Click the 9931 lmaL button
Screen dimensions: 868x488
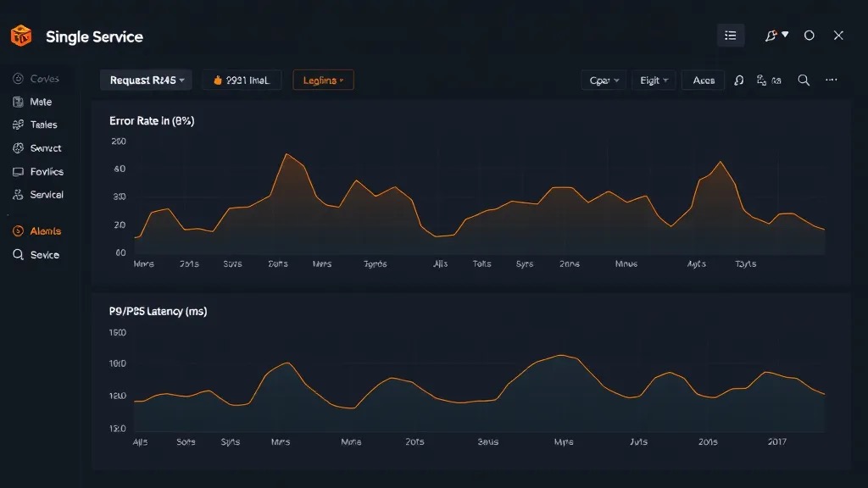(242, 80)
